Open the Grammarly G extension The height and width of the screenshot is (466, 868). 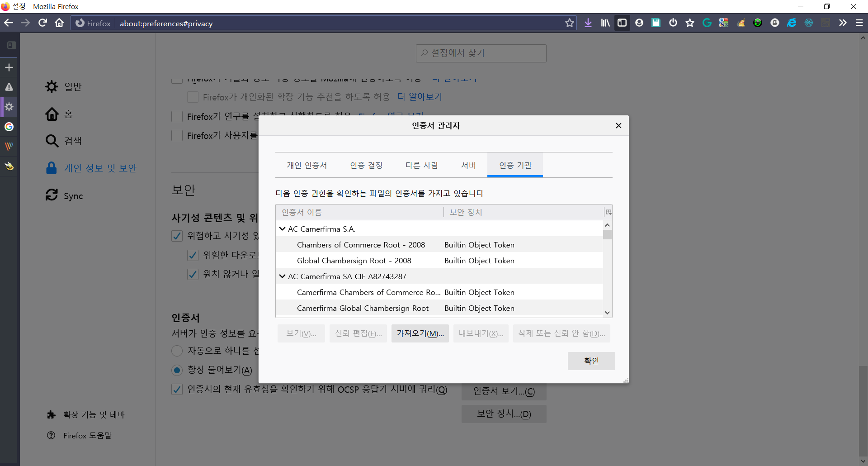pos(707,23)
